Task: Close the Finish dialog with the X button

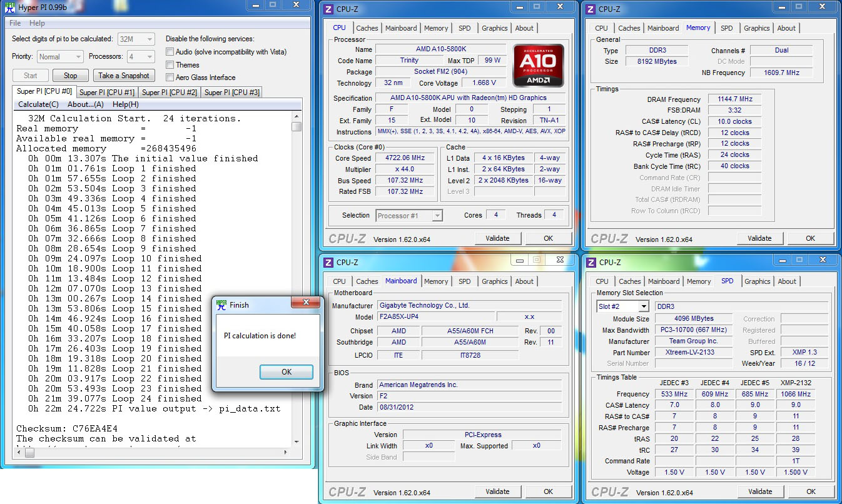Action: point(305,303)
